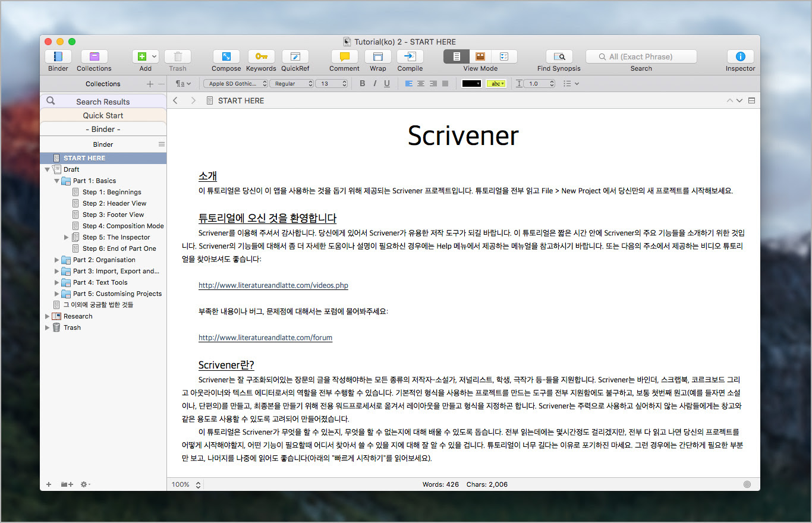Screen dimensions: 812x523
Task: Go to previous document with up arrow
Action: click(730, 100)
